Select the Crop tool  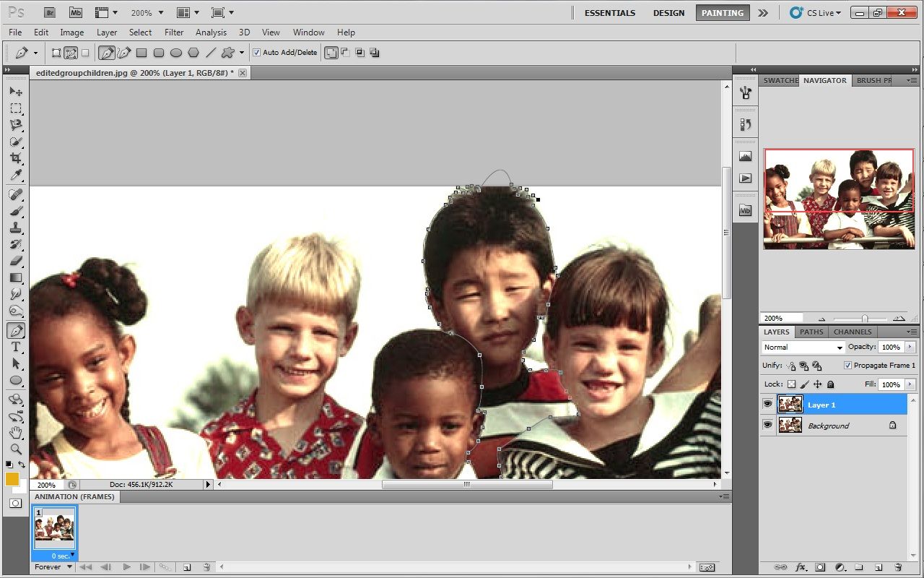pos(16,158)
